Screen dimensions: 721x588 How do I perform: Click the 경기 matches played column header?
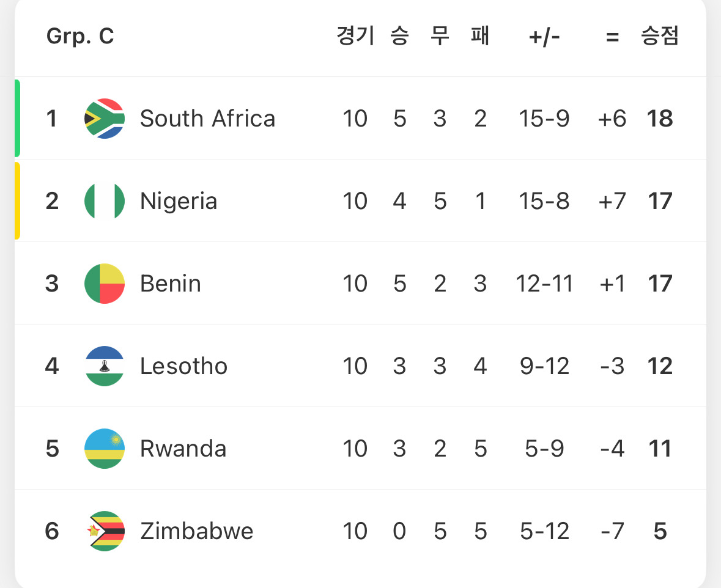tap(355, 37)
